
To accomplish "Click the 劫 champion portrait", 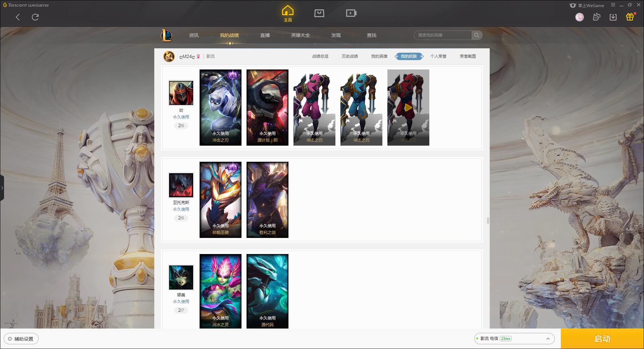I will click(x=181, y=93).
